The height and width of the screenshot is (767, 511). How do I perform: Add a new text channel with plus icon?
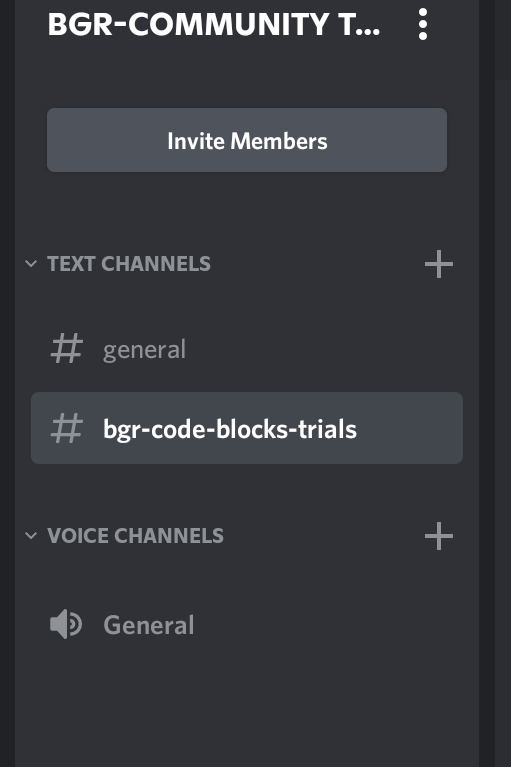tap(439, 264)
